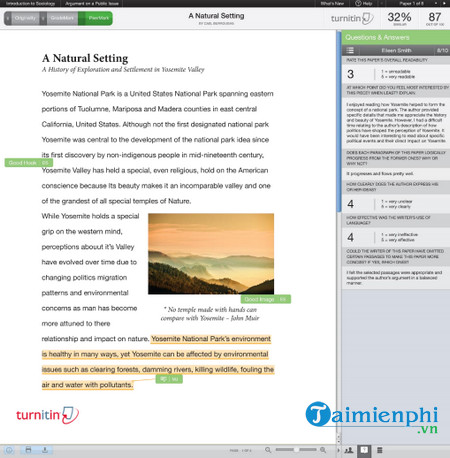Screen dimensions: 450x458
Task: Open the comment bubble marker on highlighted text
Action: click(169, 379)
